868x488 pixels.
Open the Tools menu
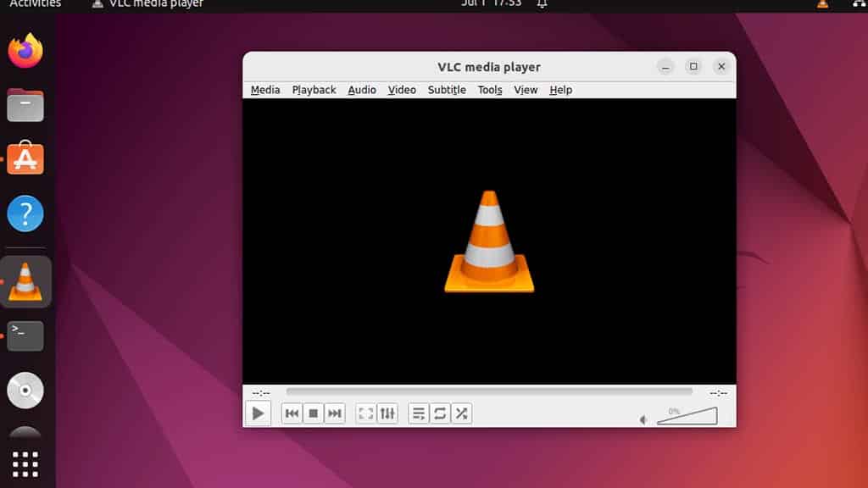tap(490, 90)
